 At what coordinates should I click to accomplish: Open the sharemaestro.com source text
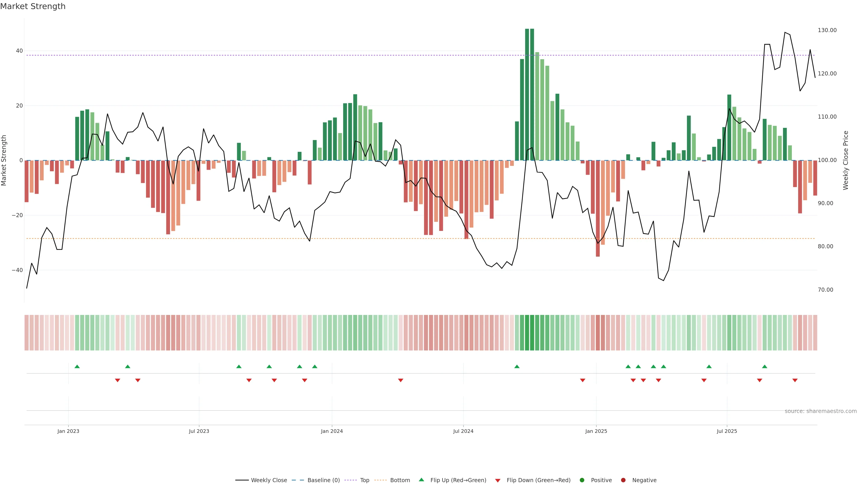pos(821,411)
